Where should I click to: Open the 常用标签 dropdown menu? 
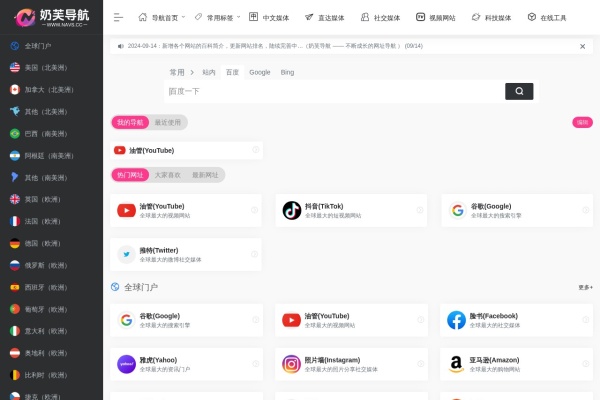click(217, 18)
